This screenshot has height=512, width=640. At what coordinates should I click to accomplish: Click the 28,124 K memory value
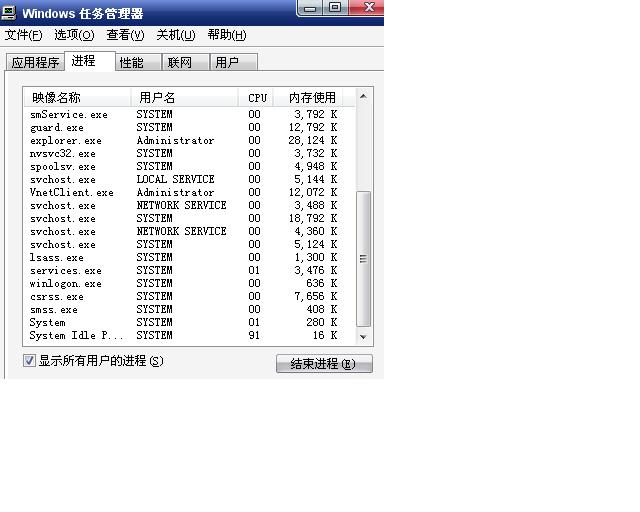click(313, 140)
